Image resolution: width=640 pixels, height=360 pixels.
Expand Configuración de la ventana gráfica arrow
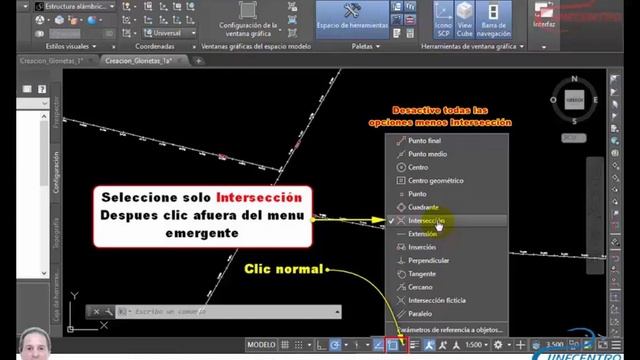280,30
